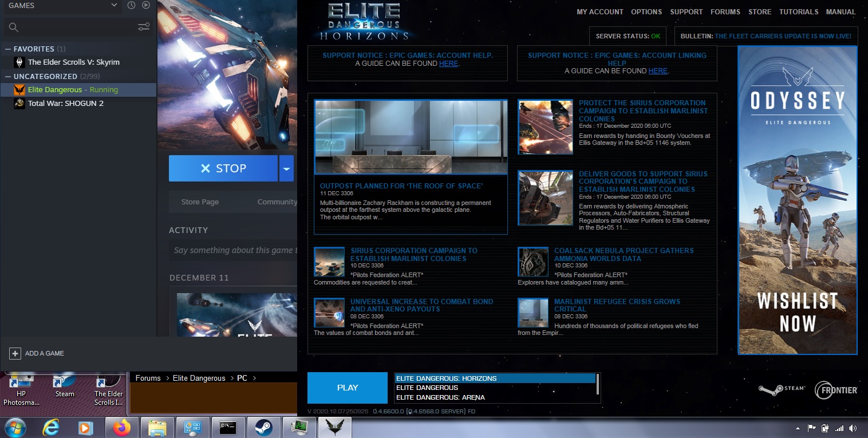
Task: Open MY ACCOUNT in the launcher menu
Action: click(x=600, y=12)
